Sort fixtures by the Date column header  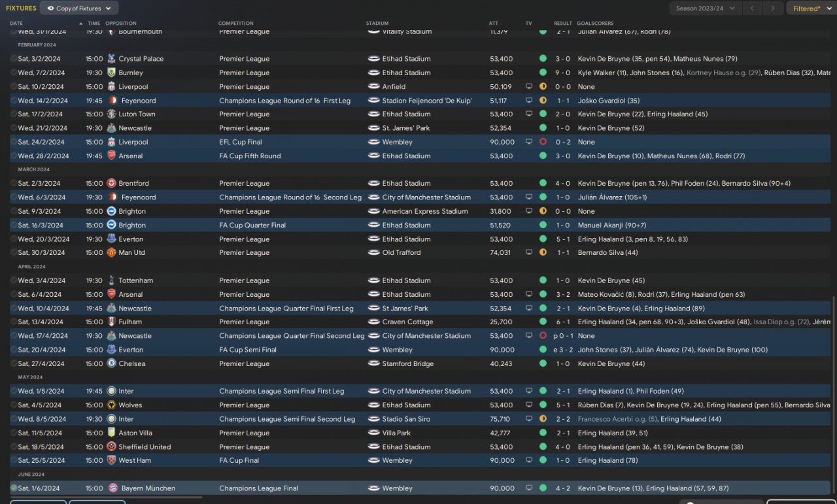[x=16, y=24]
